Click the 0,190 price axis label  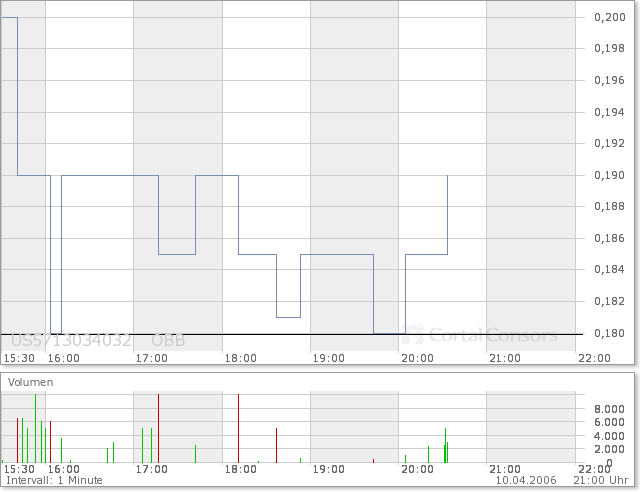(x=610, y=176)
